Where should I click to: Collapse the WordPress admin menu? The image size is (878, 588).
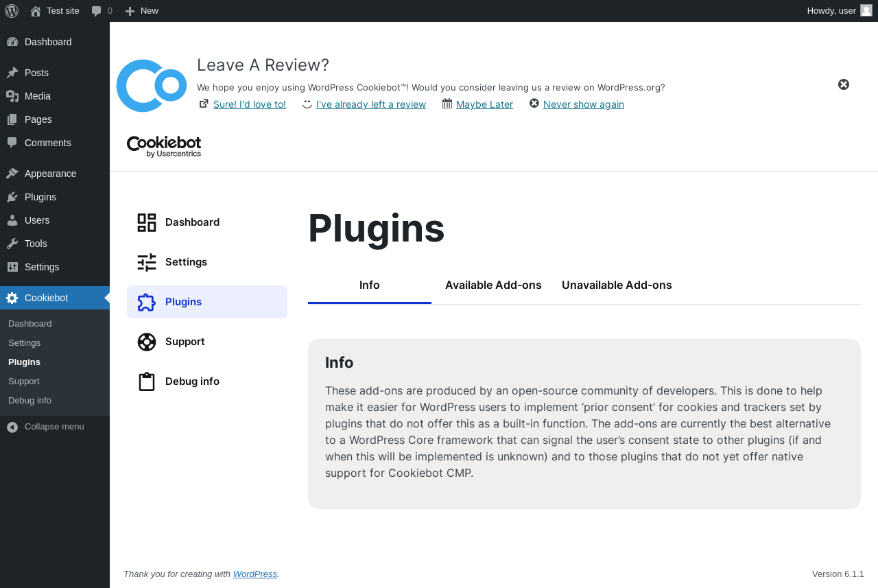click(55, 427)
